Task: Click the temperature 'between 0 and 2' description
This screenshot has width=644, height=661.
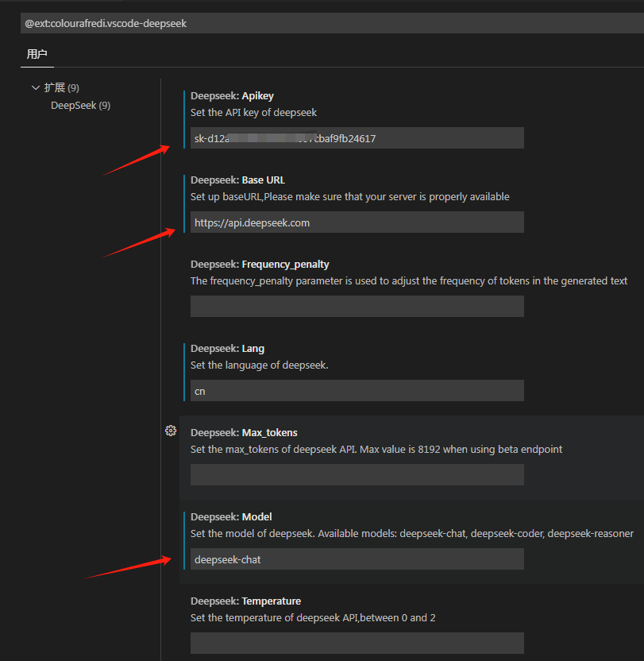Action: tap(313, 618)
